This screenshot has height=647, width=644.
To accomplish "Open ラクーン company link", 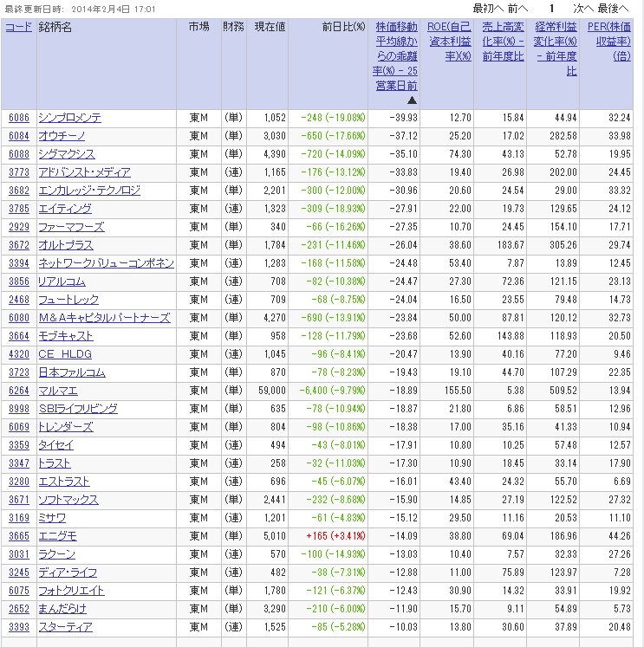I will pyautogui.click(x=57, y=553).
